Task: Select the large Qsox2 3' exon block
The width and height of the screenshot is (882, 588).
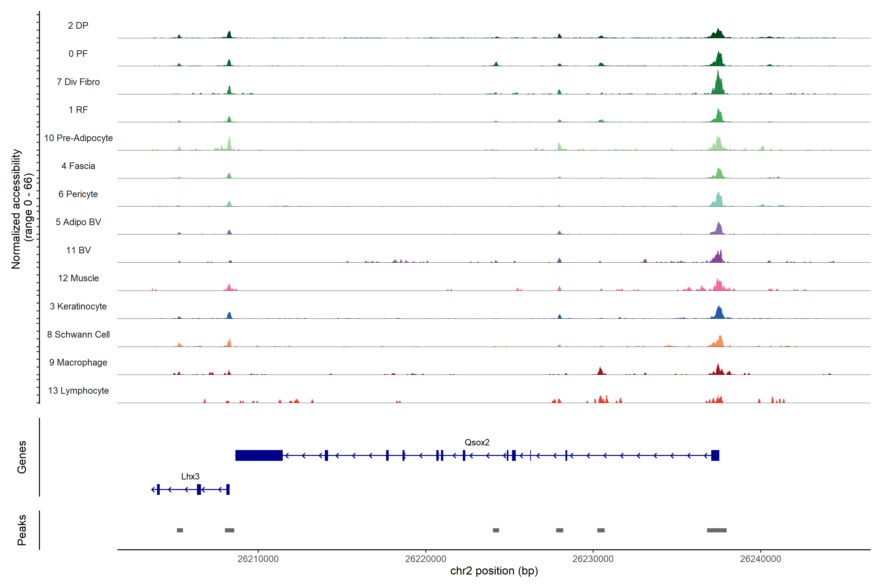Action: pyautogui.click(x=259, y=455)
